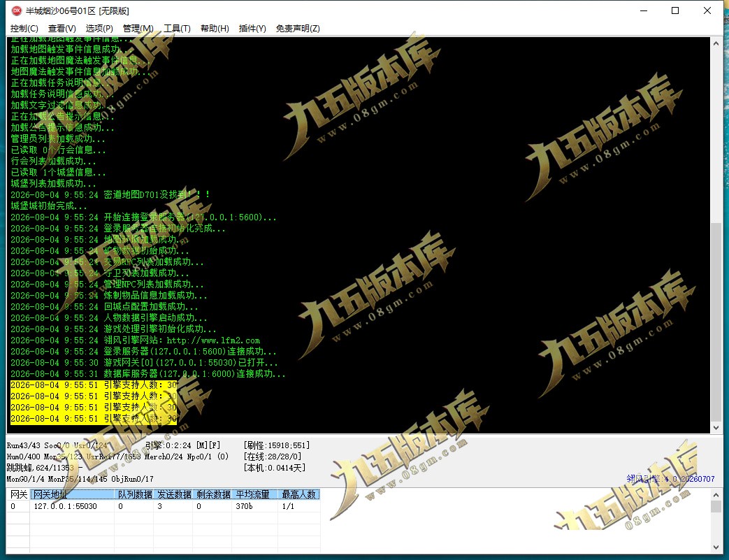The image size is (729, 560).
Task: Open the 管理(M) menu
Action: coord(138,29)
